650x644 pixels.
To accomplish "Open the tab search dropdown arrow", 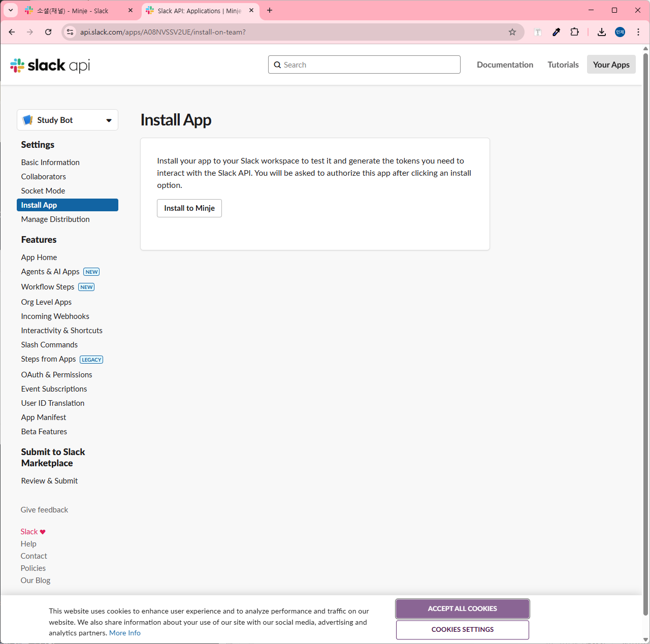I will [10, 10].
